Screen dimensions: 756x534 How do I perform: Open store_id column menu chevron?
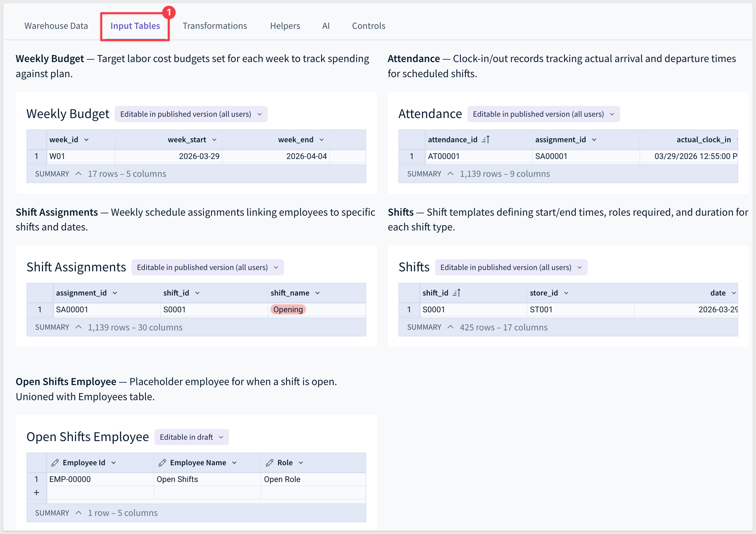click(x=566, y=293)
